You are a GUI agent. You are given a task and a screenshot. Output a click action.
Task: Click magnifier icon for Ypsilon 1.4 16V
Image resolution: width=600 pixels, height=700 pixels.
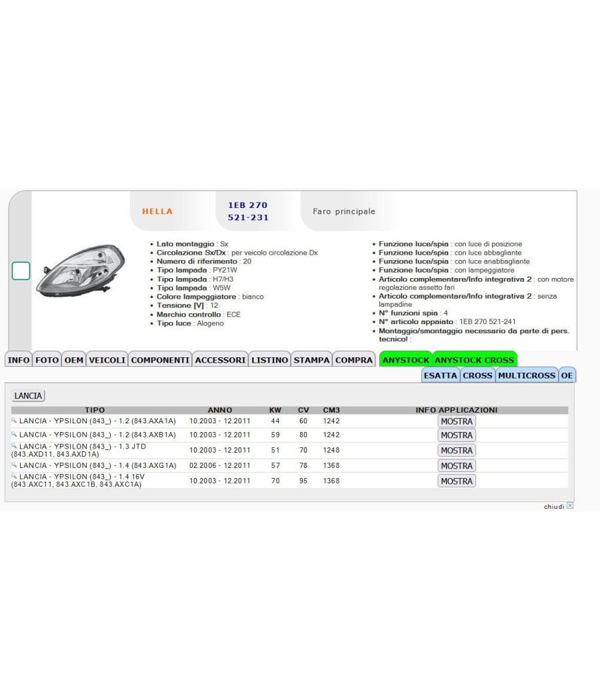[14, 476]
